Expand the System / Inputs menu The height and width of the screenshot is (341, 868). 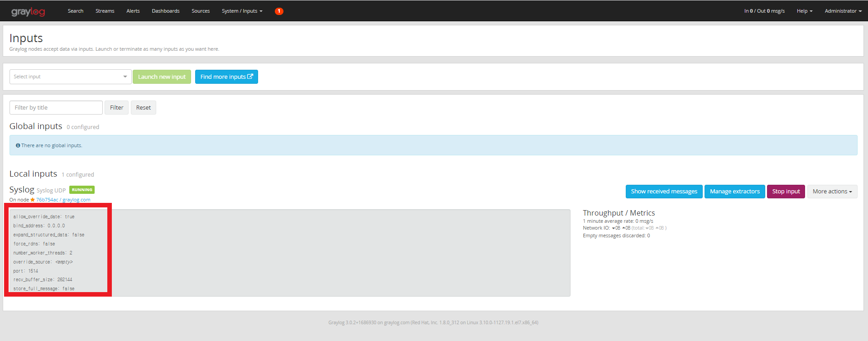[242, 11]
